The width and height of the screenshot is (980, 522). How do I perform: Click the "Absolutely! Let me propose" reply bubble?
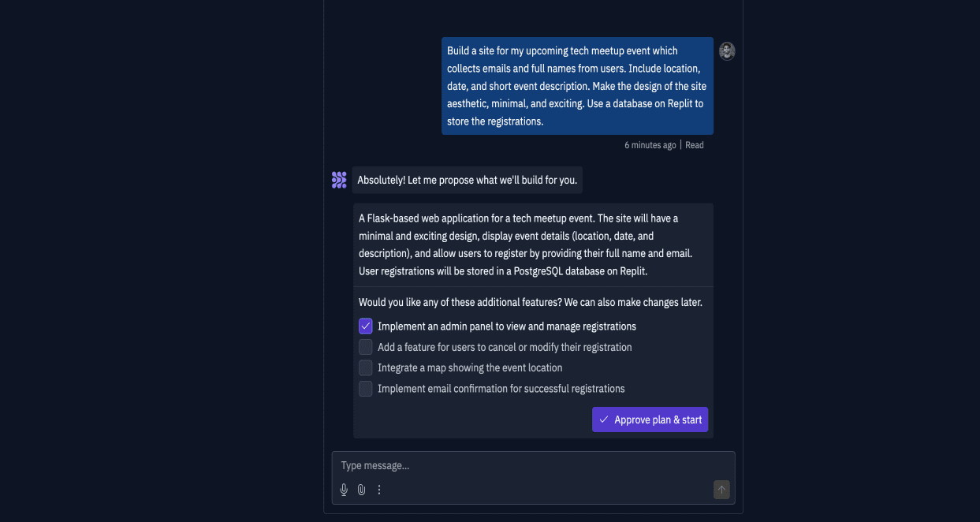(x=468, y=181)
